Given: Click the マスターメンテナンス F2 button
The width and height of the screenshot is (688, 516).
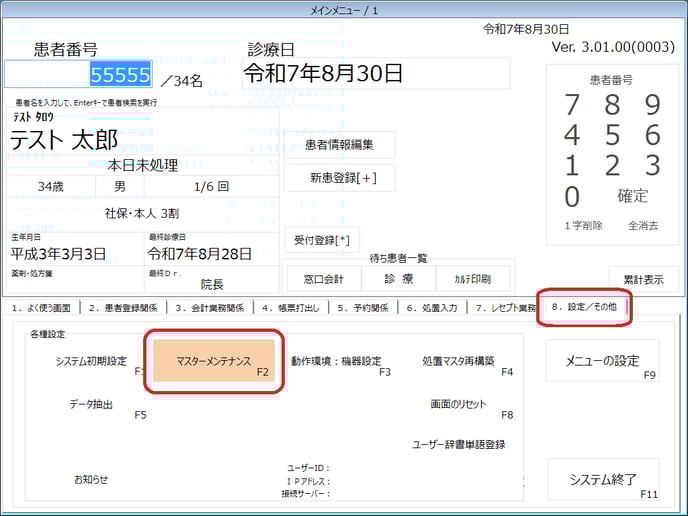Looking at the screenshot, I should (x=213, y=361).
